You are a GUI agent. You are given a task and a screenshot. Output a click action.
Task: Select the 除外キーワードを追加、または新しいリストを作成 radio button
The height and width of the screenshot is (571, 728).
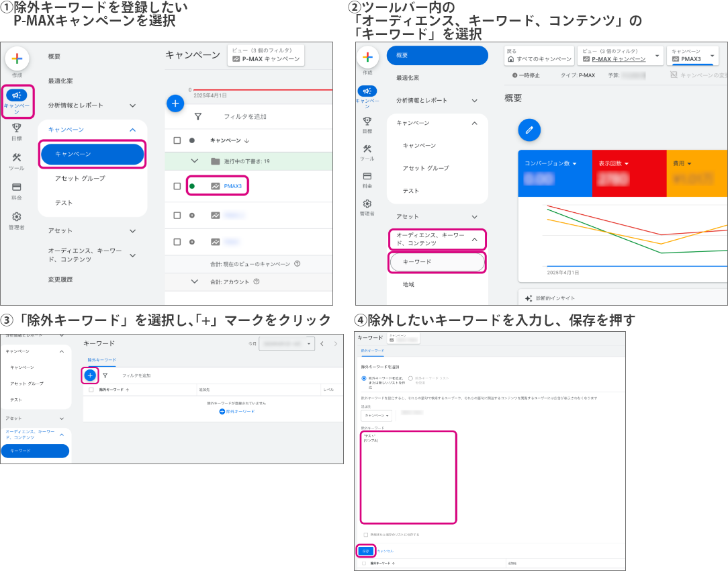[364, 378]
